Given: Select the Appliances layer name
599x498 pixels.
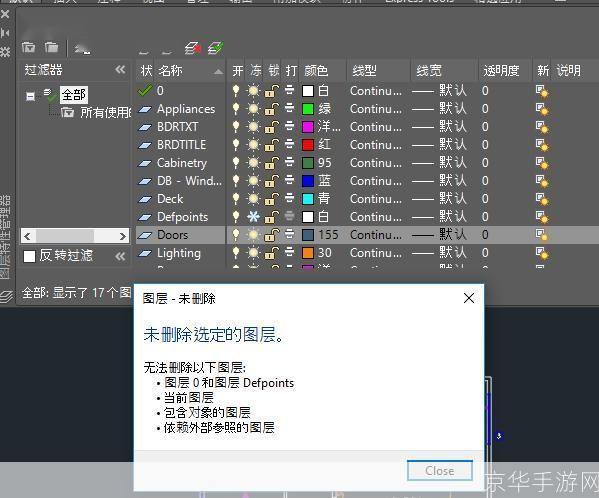Looking at the screenshot, I should coord(186,109).
